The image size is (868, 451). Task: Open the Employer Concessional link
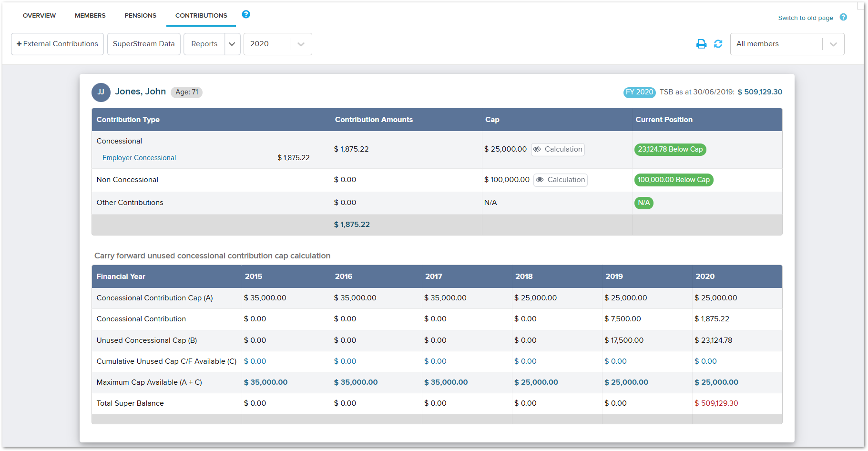coord(139,157)
